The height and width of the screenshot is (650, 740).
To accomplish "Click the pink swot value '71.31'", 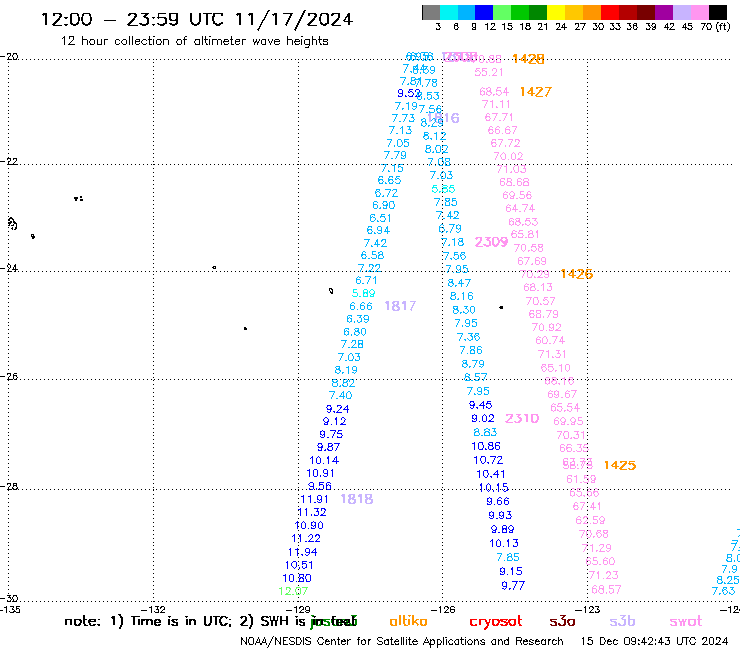I will click(552, 354).
